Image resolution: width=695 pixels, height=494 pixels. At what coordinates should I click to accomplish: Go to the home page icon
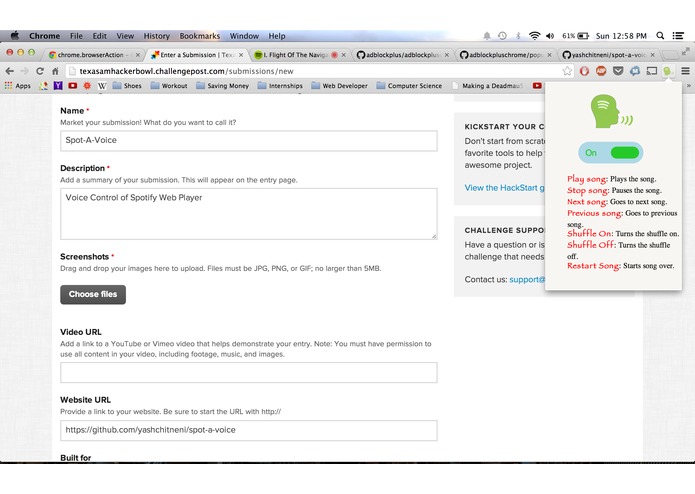55,71
